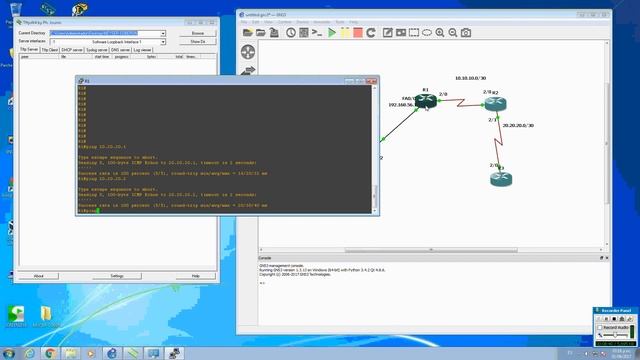Switch to the Tftp Server tab

(x=29, y=49)
